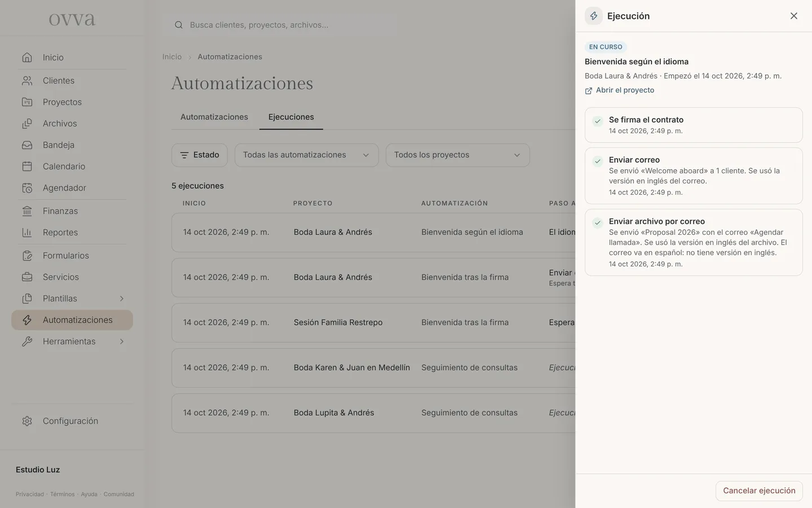This screenshot has height=508, width=812.
Task: Close the Ejecución panel
Action: pyautogui.click(x=794, y=16)
